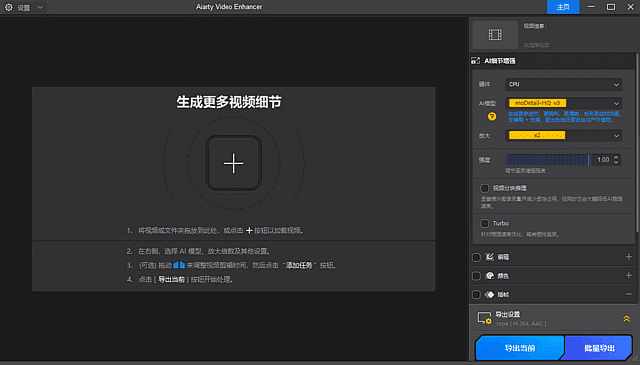Open the x2 upscale dropdown
The width and height of the screenshot is (640, 365).
tap(563, 136)
